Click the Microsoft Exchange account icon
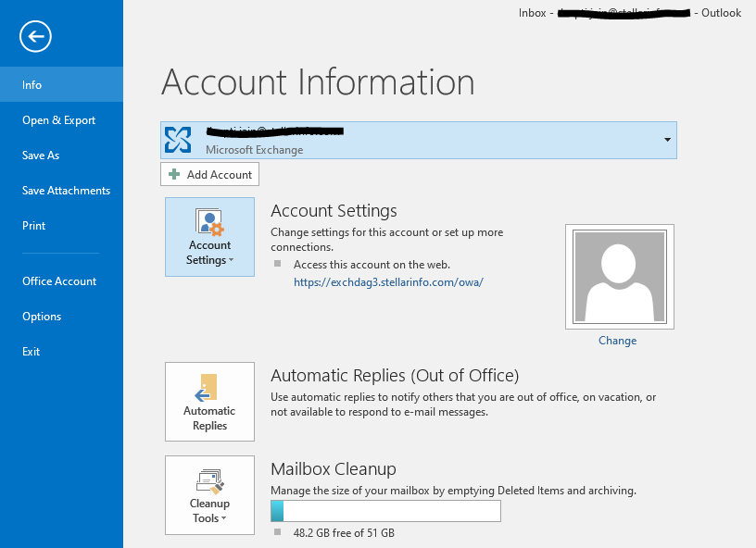The height and width of the screenshot is (548, 756). pos(178,140)
